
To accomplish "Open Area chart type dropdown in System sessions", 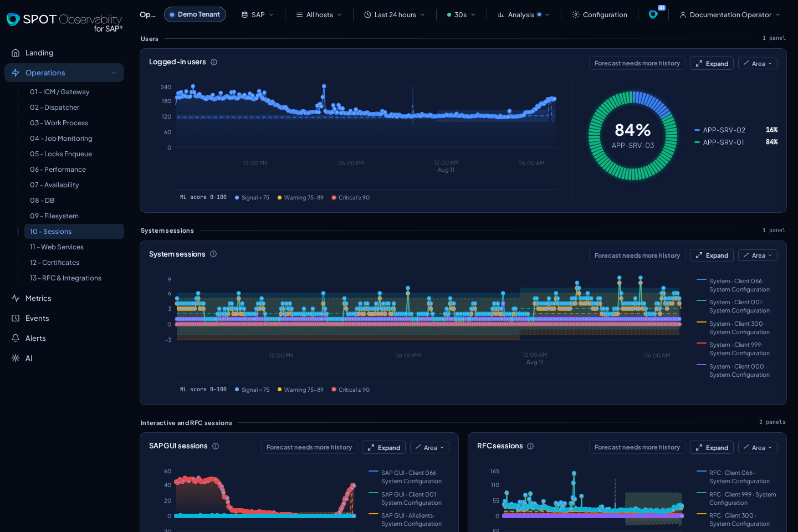I will point(758,255).
